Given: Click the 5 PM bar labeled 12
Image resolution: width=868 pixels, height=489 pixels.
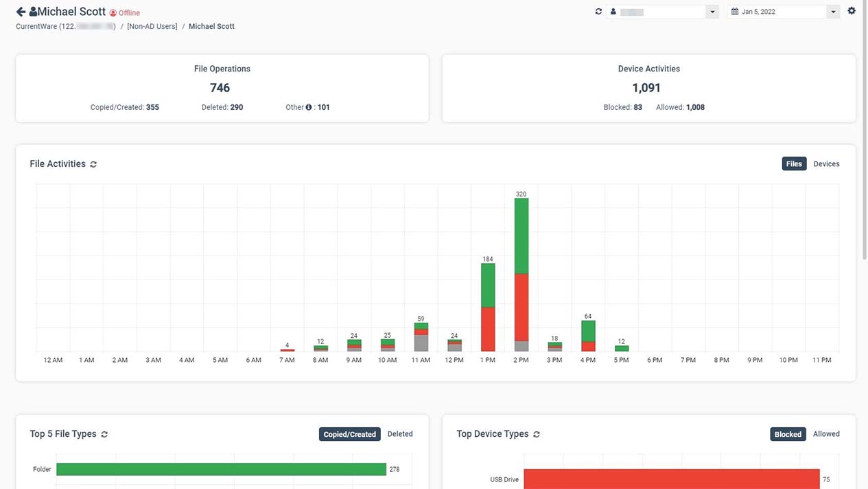Looking at the screenshot, I should click(x=622, y=348).
